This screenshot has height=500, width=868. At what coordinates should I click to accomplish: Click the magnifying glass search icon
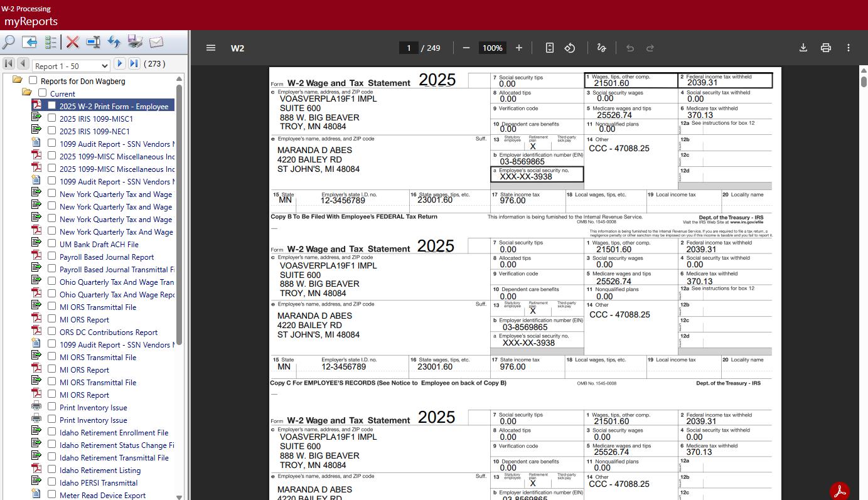click(9, 42)
